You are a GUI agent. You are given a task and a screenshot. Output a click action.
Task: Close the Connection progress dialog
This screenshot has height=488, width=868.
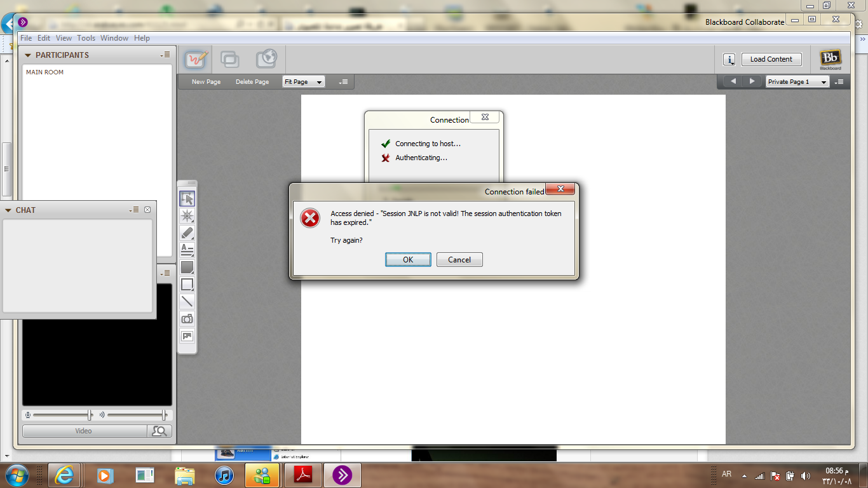[x=485, y=117]
